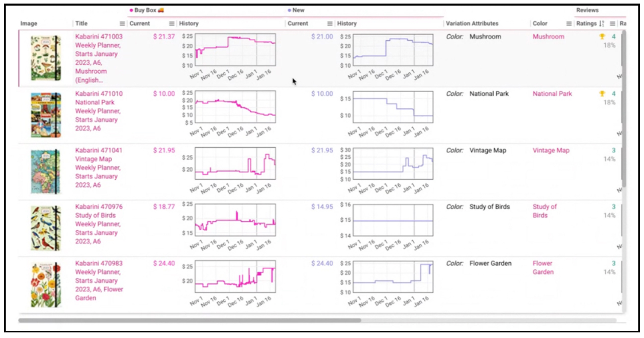Click the New price $ 21.95 for Vintage Map
This screenshot has width=644, height=338.
click(322, 150)
